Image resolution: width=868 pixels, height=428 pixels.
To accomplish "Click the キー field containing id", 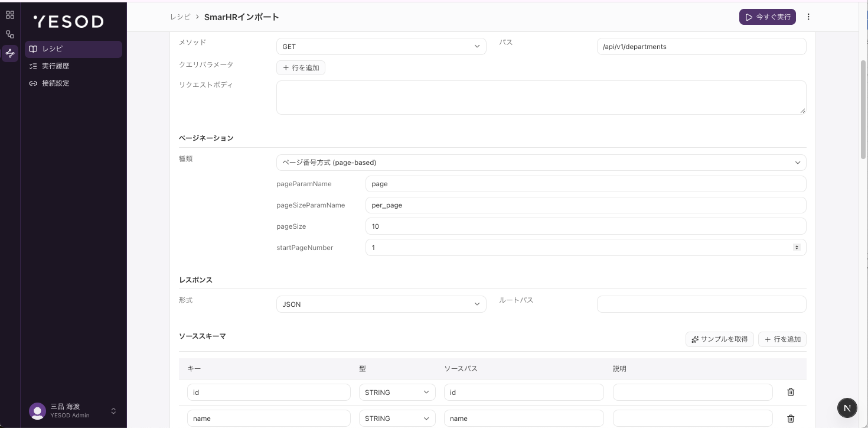I will (x=269, y=393).
